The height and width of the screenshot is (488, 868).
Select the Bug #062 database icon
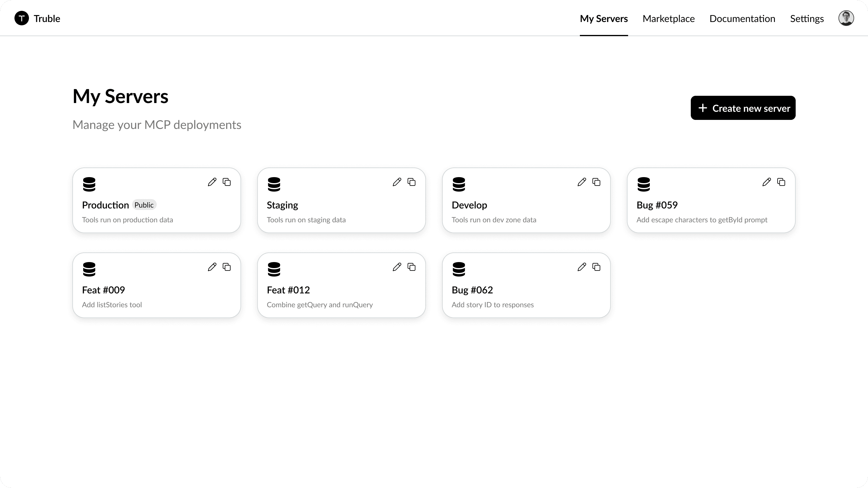[x=459, y=269]
